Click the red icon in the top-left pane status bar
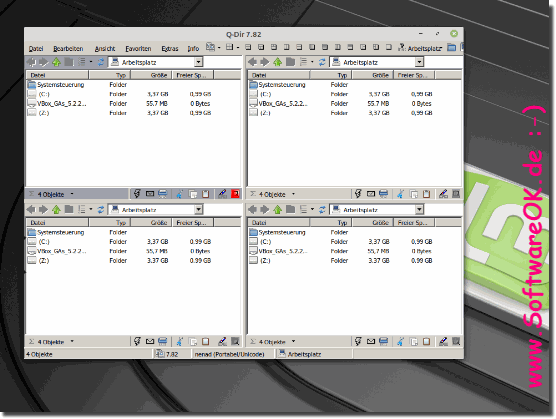The image size is (556, 419). [x=235, y=194]
